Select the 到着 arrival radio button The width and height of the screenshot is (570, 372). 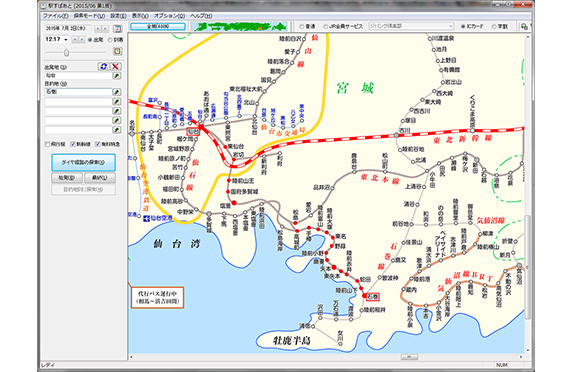coord(110,40)
